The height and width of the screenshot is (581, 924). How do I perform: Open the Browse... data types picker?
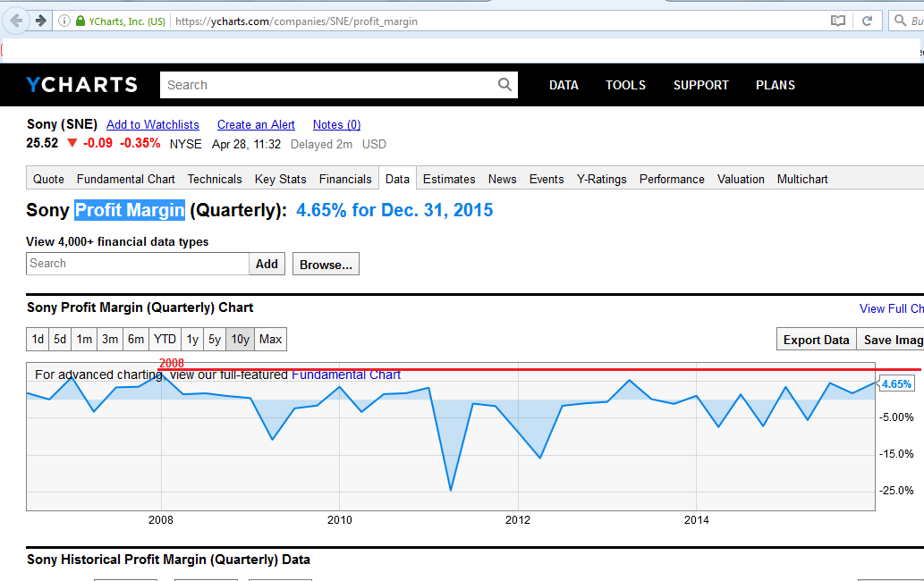pos(326,264)
